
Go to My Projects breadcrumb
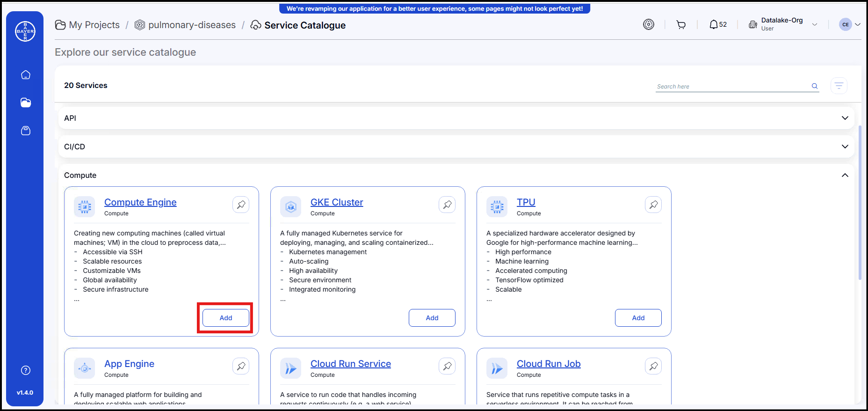tap(94, 25)
